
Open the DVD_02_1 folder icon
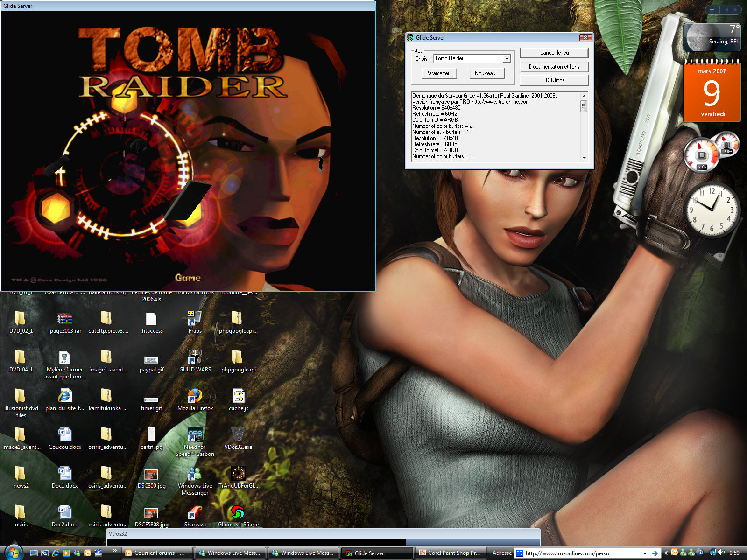[x=21, y=322]
